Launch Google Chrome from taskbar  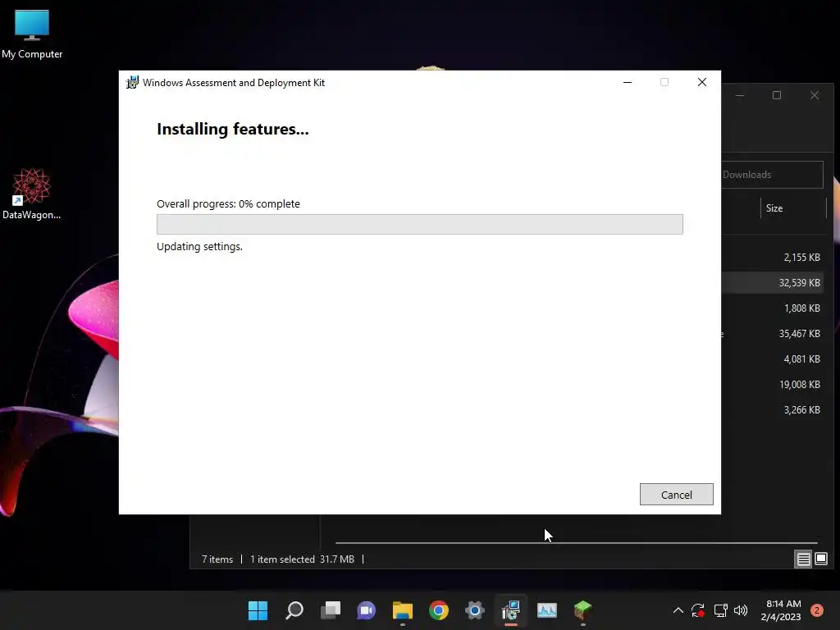[439, 610]
